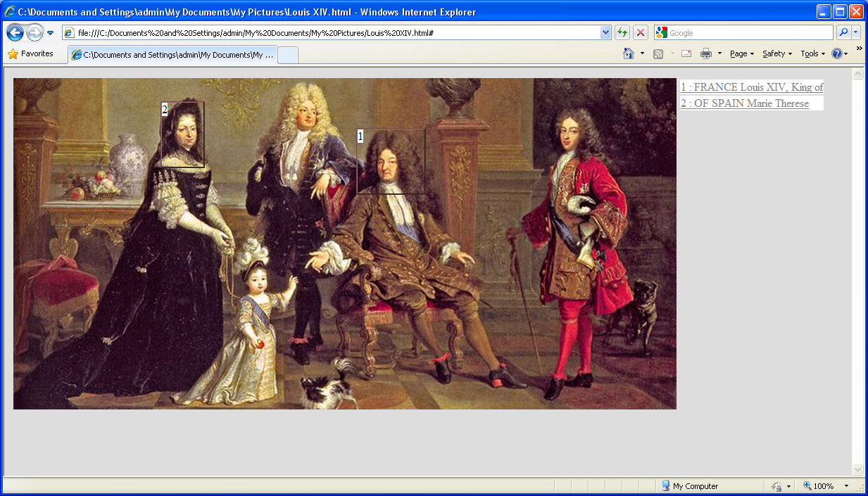Image resolution: width=868 pixels, height=496 pixels.
Task: Open the Safety menu
Action: pos(777,53)
